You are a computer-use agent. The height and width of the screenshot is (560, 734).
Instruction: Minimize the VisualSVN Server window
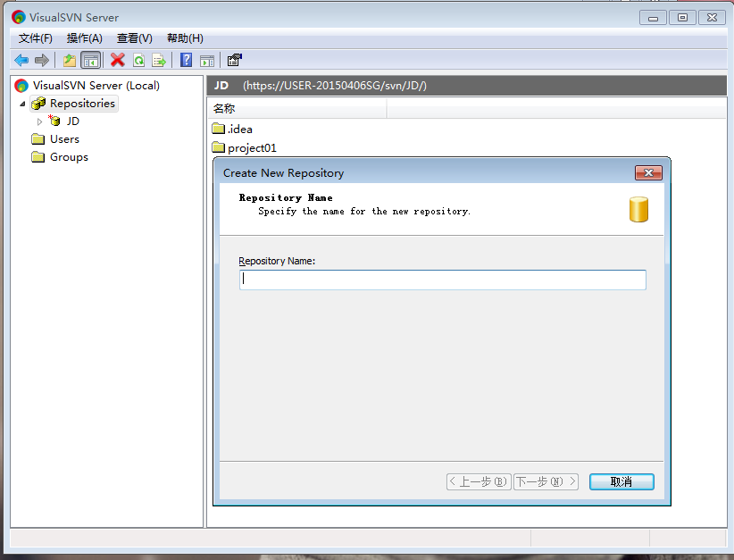[653, 18]
